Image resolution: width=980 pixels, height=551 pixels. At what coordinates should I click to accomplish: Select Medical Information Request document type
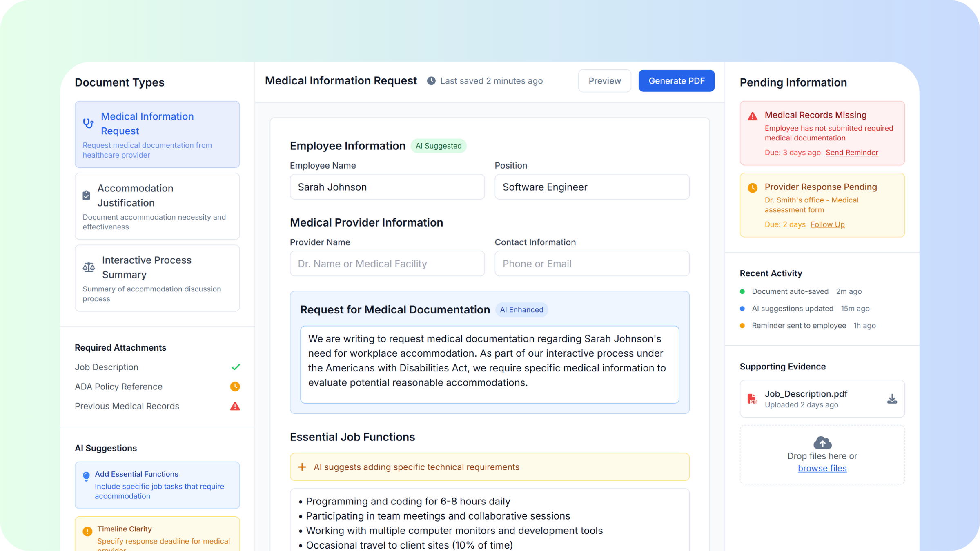click(x=157, y=134)
